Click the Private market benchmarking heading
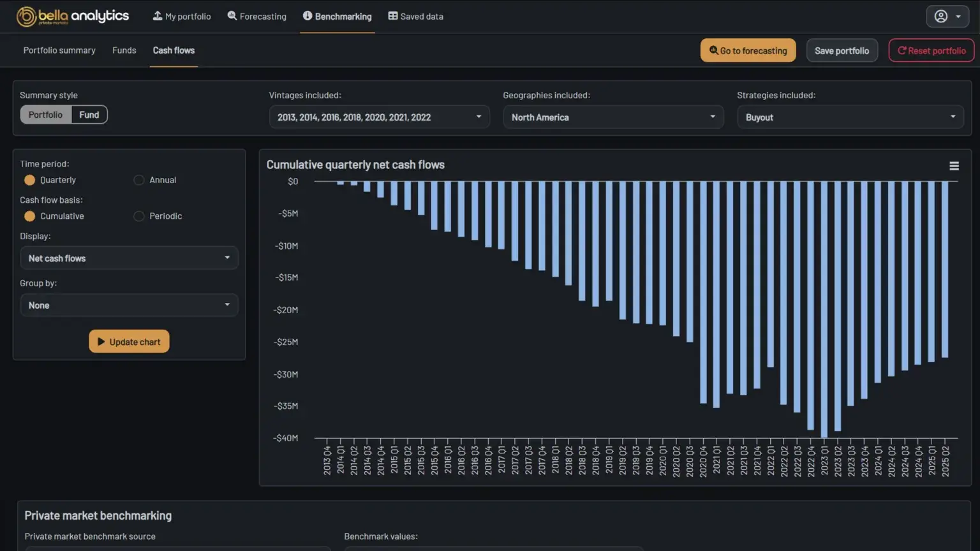 click(98, 515)
